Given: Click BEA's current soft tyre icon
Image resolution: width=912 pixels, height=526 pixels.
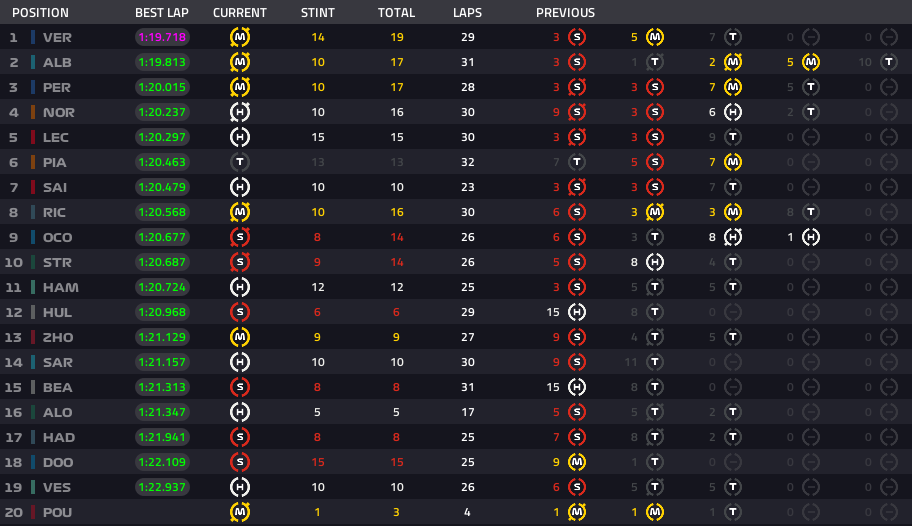Looking at the screenshot, I should (240, 388).
